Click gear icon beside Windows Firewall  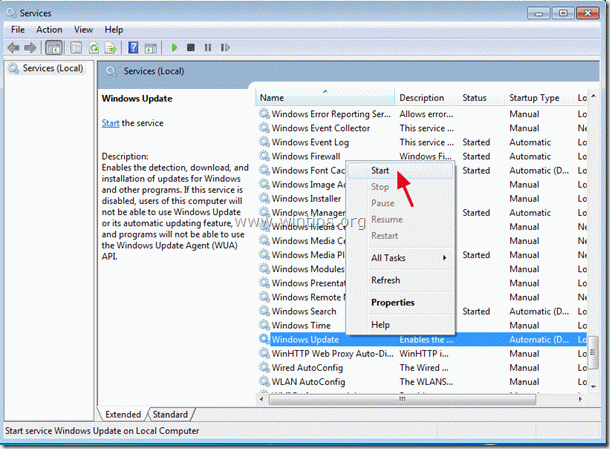click(x=264, y=156)
